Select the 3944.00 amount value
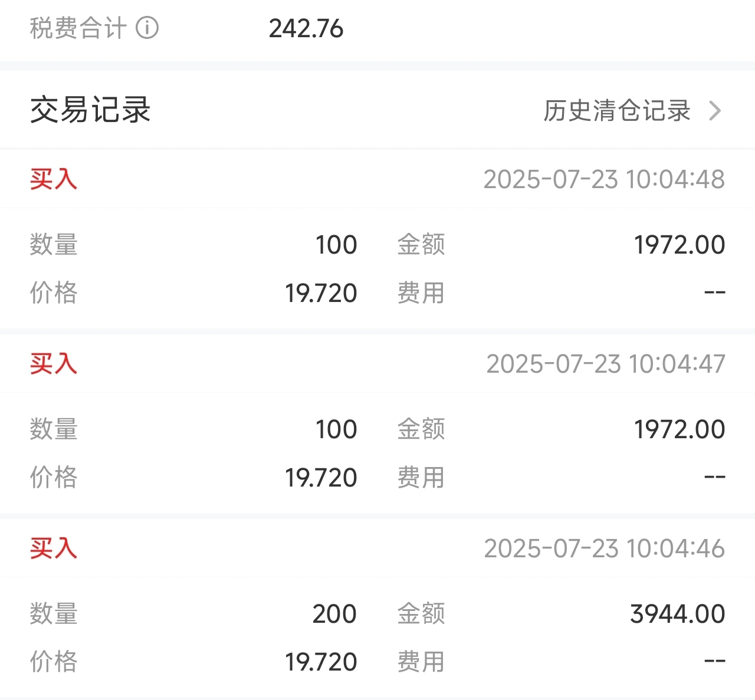 (678, 614)
